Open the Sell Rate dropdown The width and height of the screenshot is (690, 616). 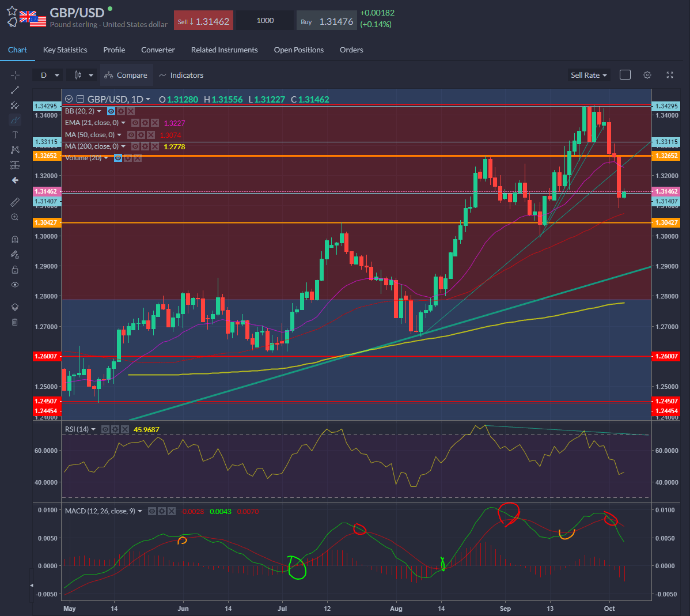tap(588, 75)
